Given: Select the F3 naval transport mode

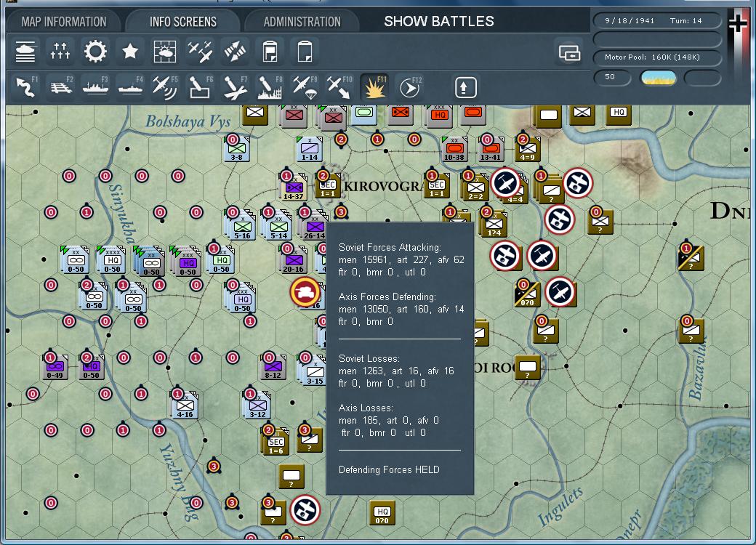Looking at the screenshot, I should [94, 86].
